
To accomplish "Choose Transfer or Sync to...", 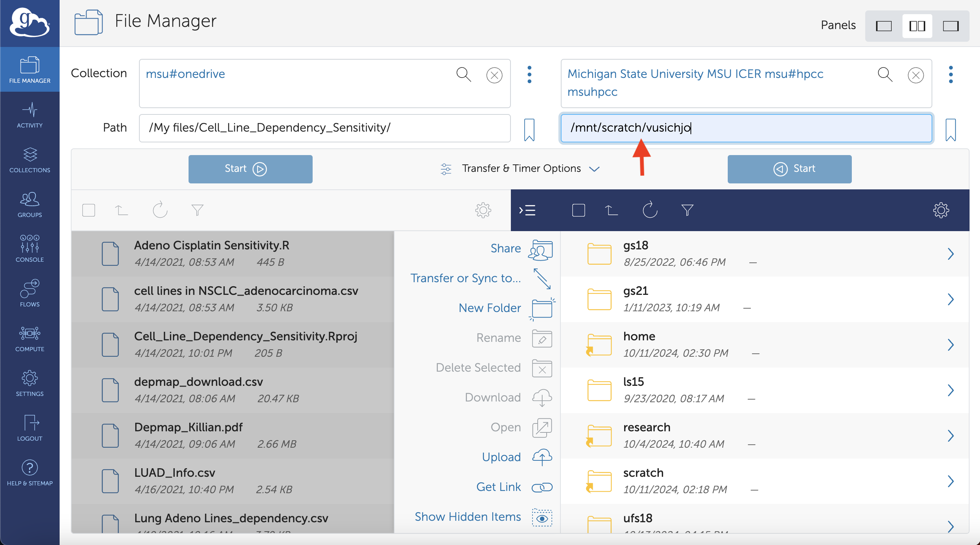I will (481, 278).
